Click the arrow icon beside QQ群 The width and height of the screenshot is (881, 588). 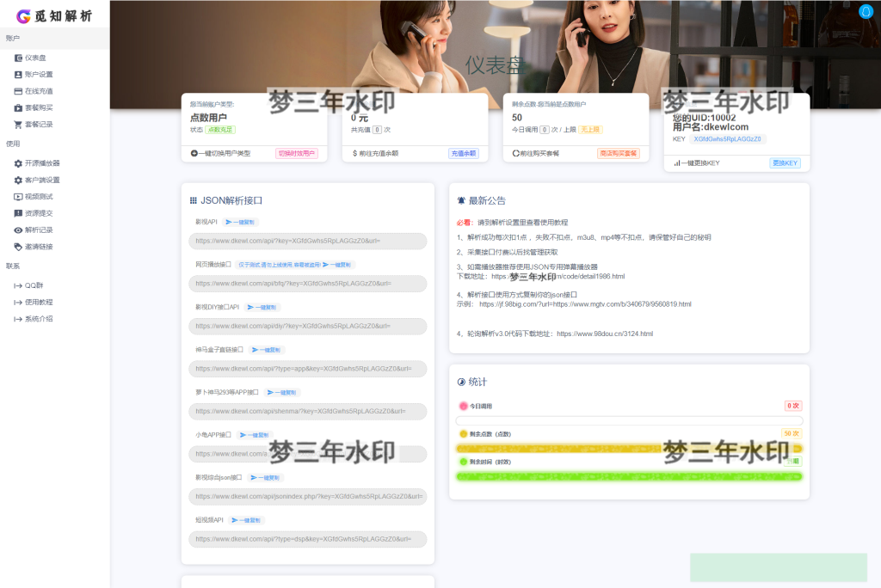pos(18,286)
